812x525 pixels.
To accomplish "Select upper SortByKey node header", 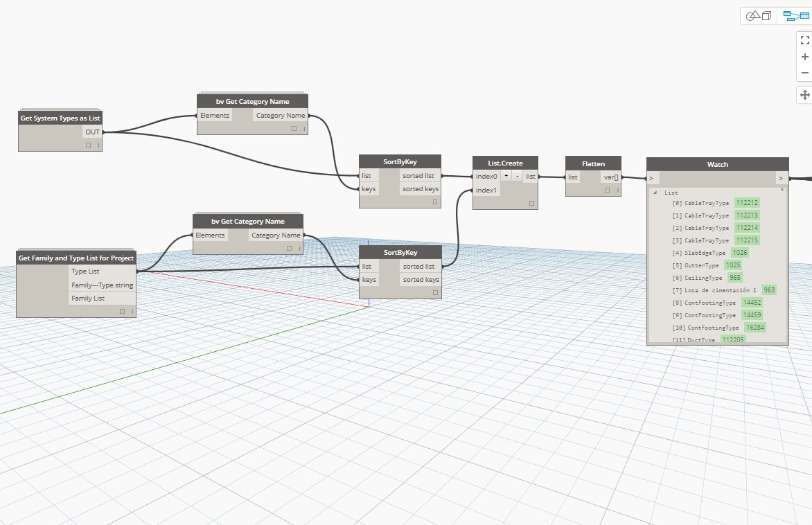I will (x=400, y=162).
